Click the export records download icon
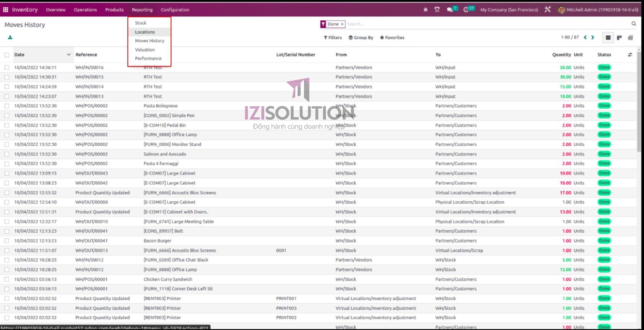644x330 pixels. [x=10, y=38]
